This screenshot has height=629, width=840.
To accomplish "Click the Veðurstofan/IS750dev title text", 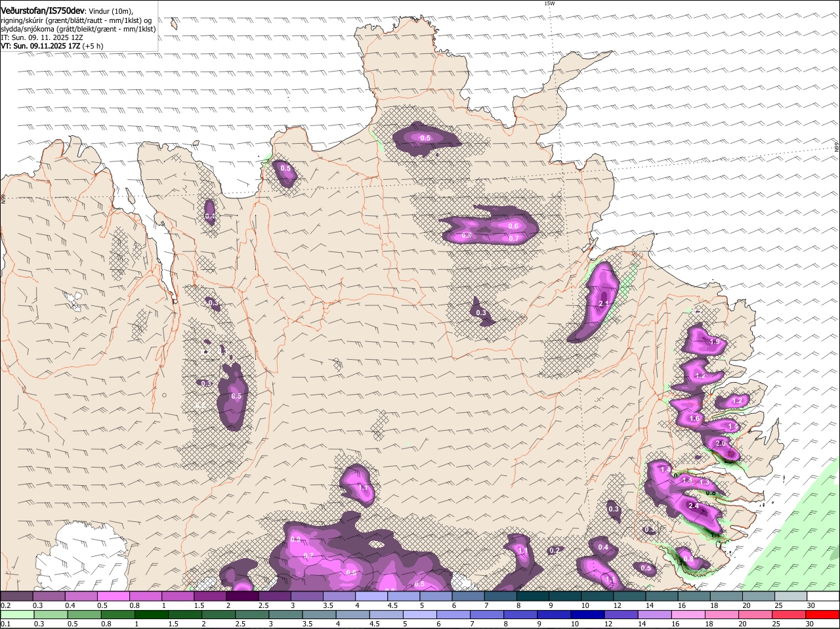I will 43,11.
